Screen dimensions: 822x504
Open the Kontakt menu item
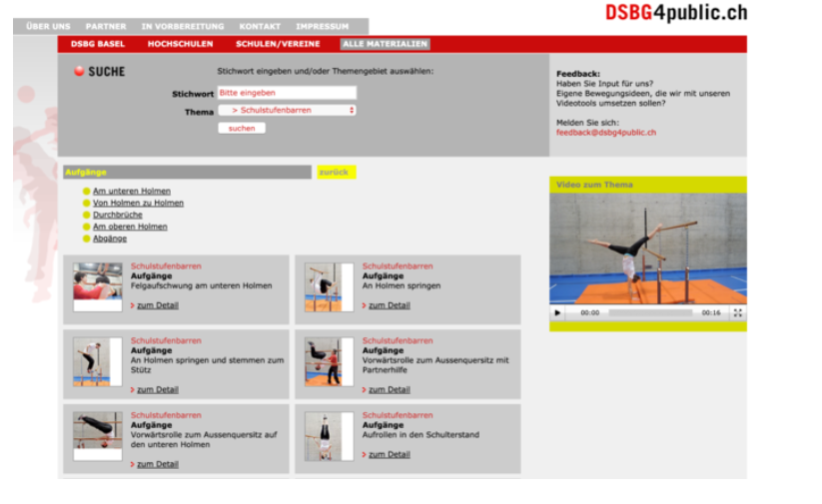pyautogui.click(x=260, y=26)
